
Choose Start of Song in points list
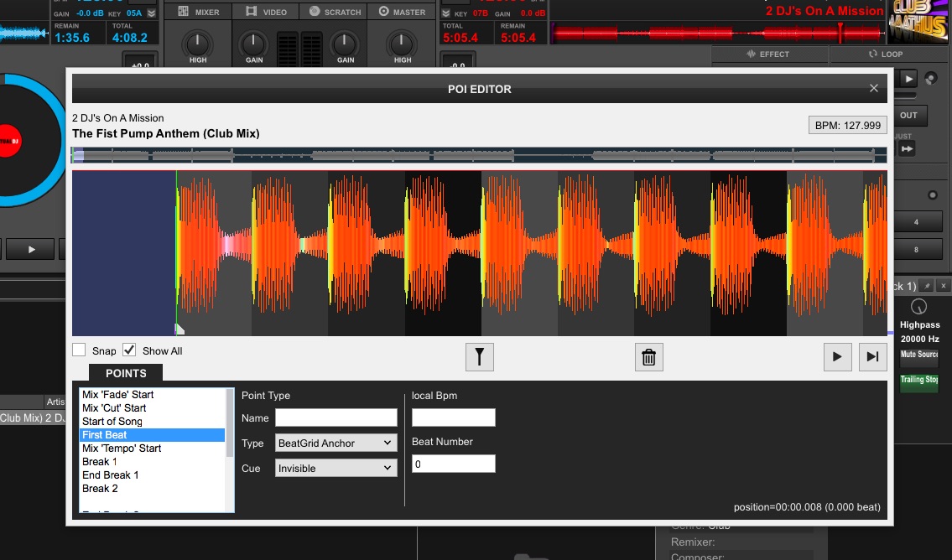(153, 421)
